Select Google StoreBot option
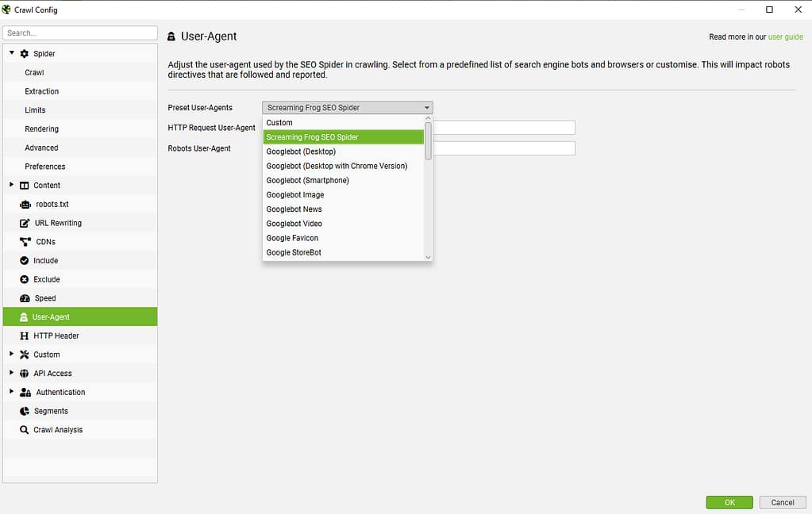This screenshot has width=812, height=514. tap(344, 252)
